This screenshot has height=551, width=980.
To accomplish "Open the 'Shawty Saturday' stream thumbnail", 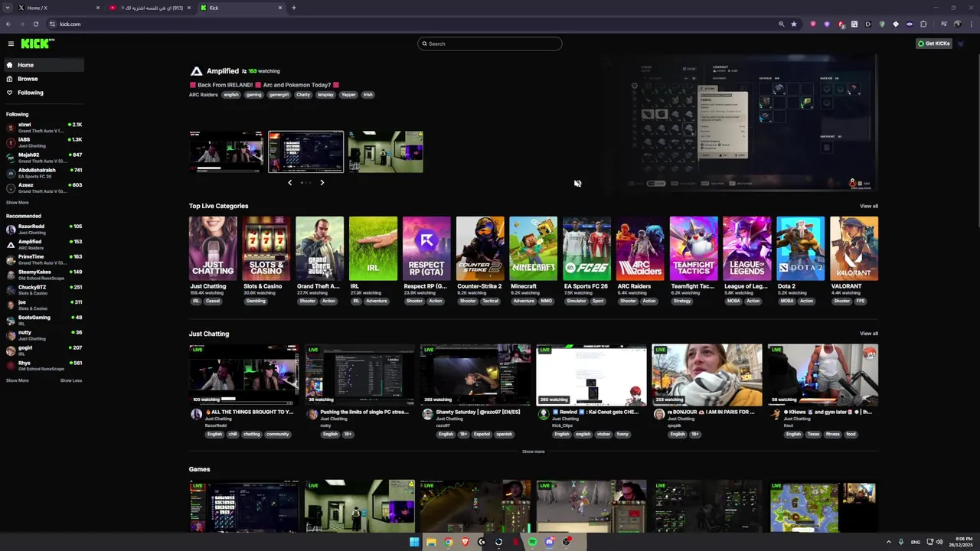I will 475,374.
